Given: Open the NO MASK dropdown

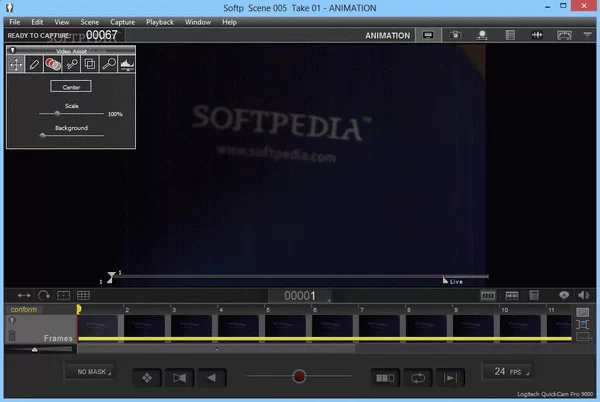Looking at the screenshot, I should coord(91,371).
